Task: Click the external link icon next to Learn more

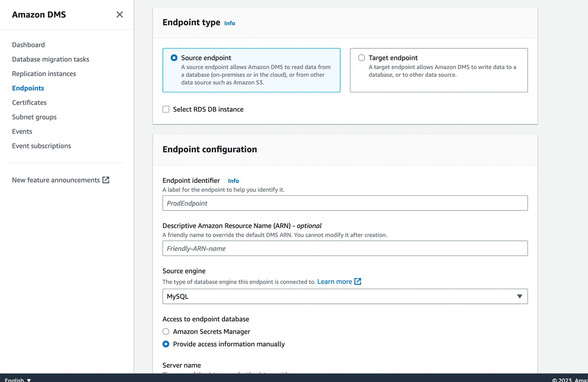Action: click(x=358, y=281)
